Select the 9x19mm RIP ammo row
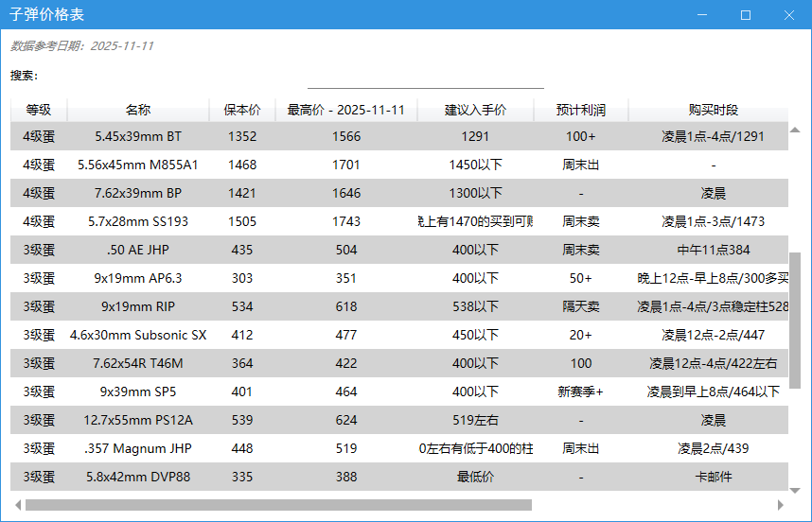The width and height of the screenshot is (812, 522). (x=138, y=306)
